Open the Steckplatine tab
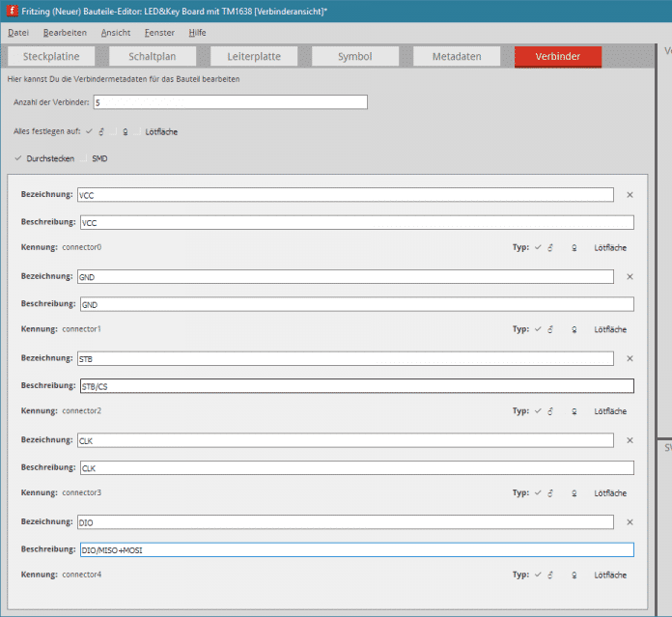 58,56
